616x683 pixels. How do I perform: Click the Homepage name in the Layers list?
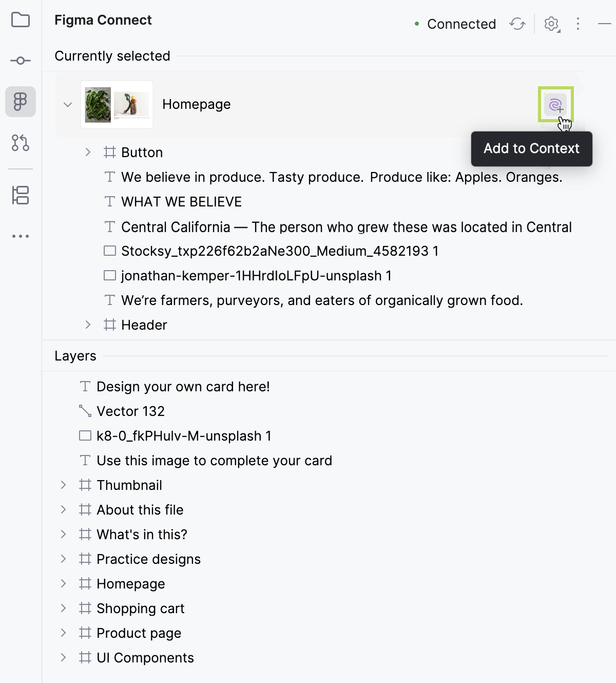pos(131,584)
